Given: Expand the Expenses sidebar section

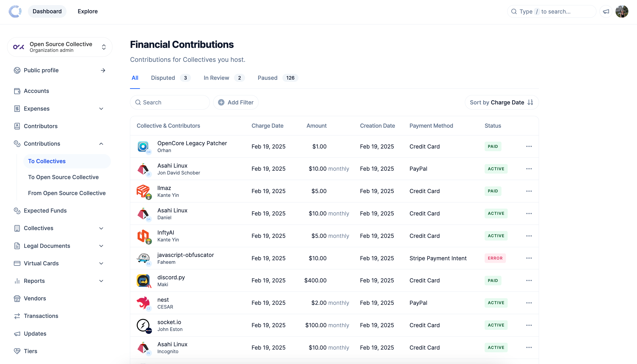Looking at the screenshot, I should pyautogui.click(x=101, y=109).
